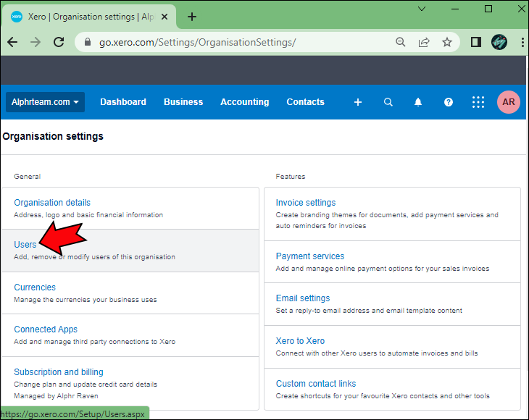Select the Xero Organisation settings tab
The height and width of the screenshot is (420, 529).
click(89, 17)
